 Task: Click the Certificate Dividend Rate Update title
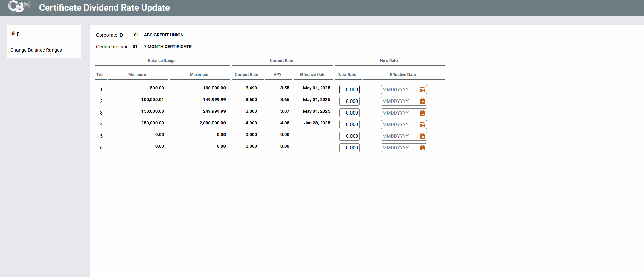(x=104, y=8)
